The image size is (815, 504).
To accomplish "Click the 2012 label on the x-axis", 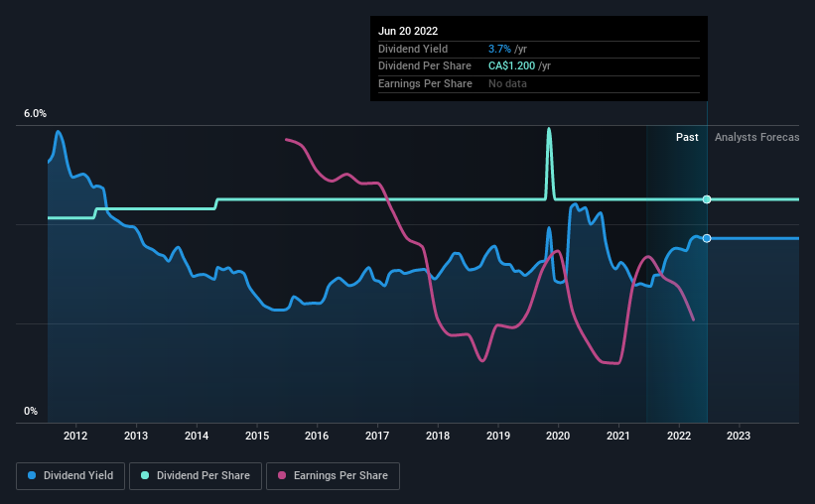I will click(x=75, y=436).
